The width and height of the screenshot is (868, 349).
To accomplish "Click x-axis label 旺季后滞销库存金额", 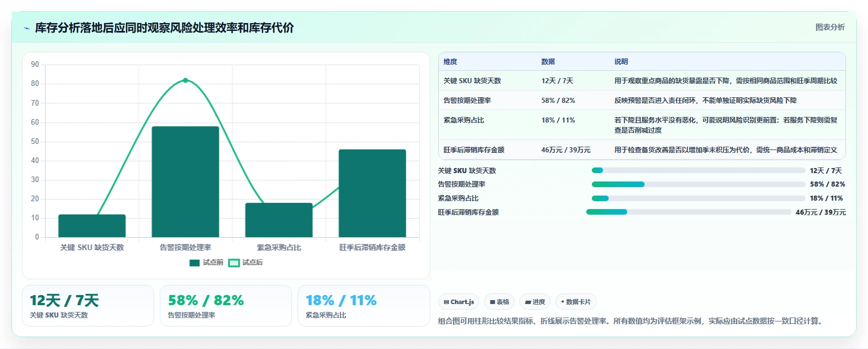I will [x=372, y=247].
